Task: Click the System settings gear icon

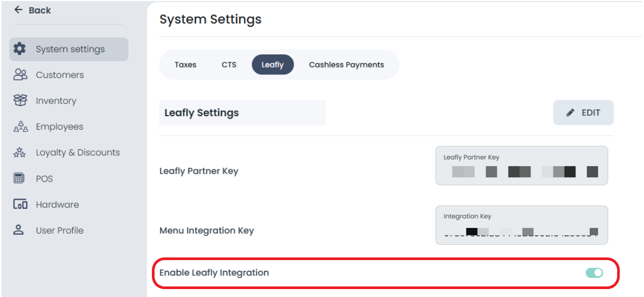Action: 20,49
